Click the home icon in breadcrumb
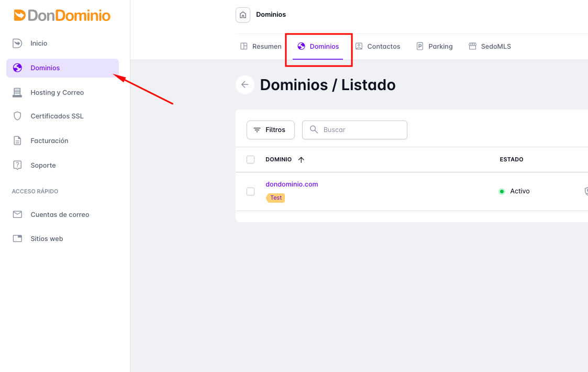This screenshot has height=372, width=588. pyautogui.click(x=243, y=15)
